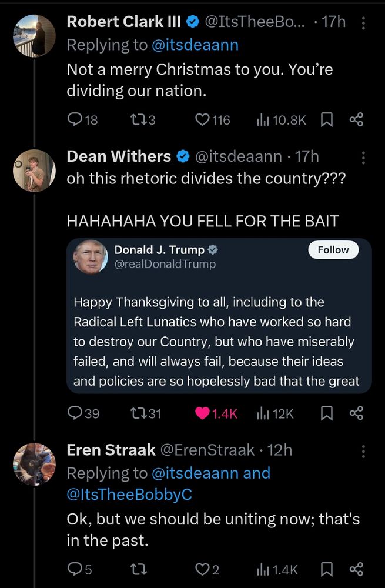Reply to Robert Clark III's tweet
Screen dimensions: 385x588
75,120
